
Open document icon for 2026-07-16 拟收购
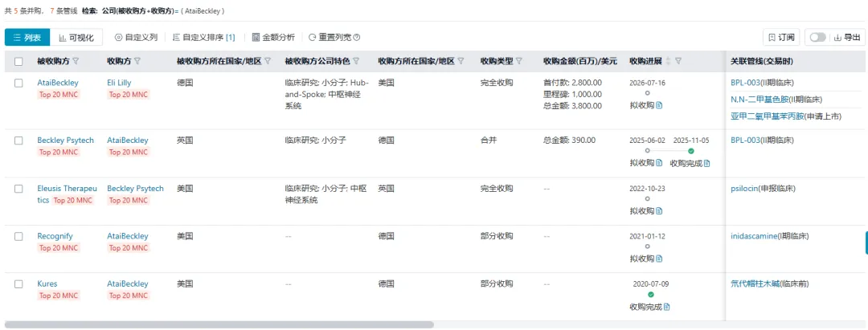(x=659, y=105)
